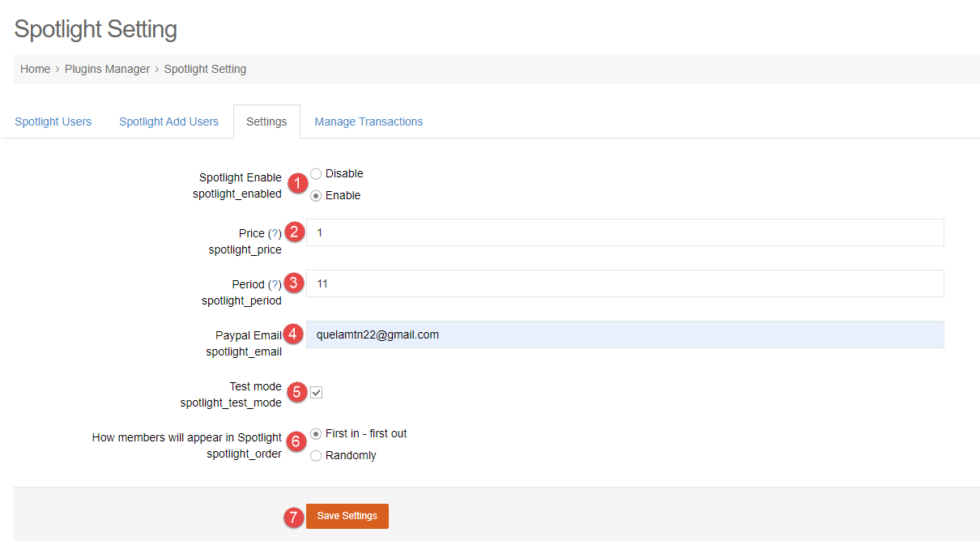Image resolution: width=980 pixels, height=541 pixels.
Task: Focus the Price input field
Action: click(625, 232)
